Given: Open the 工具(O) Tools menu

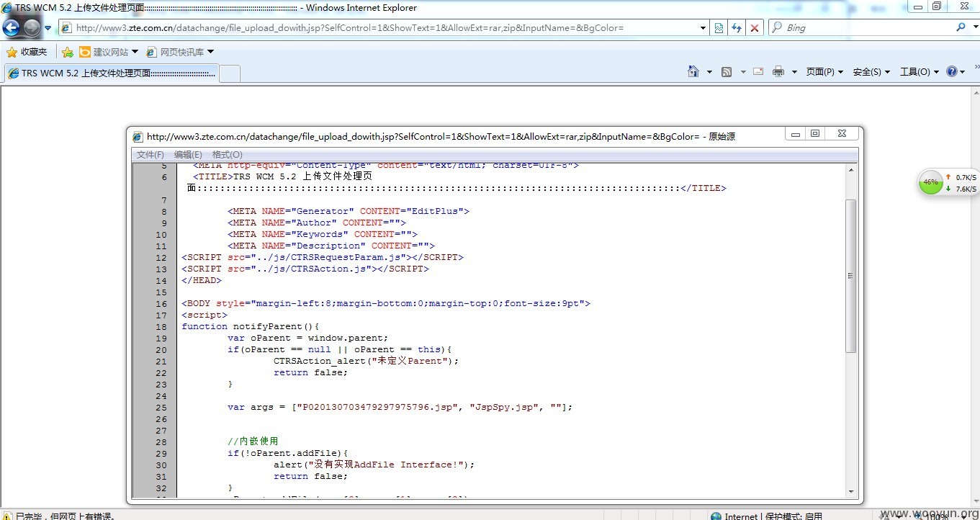Looking at the screenshot, I should [x=920, y=72].
